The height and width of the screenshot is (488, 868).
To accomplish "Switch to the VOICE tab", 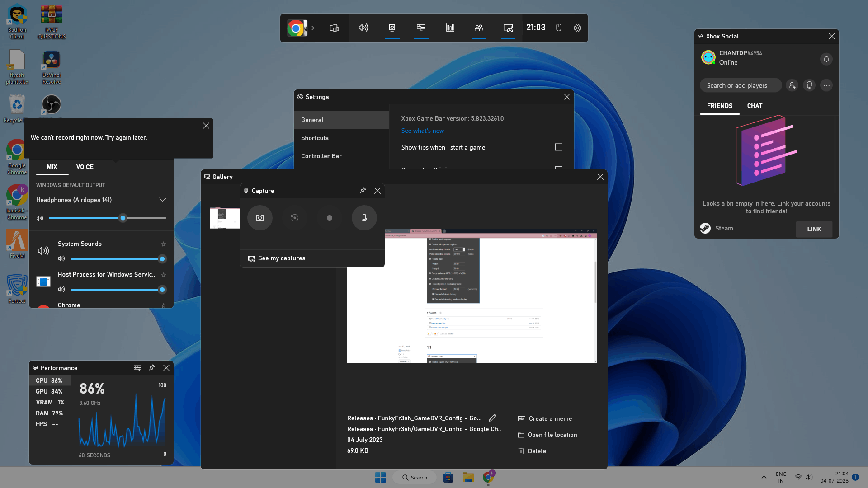I will pos(85,167).
